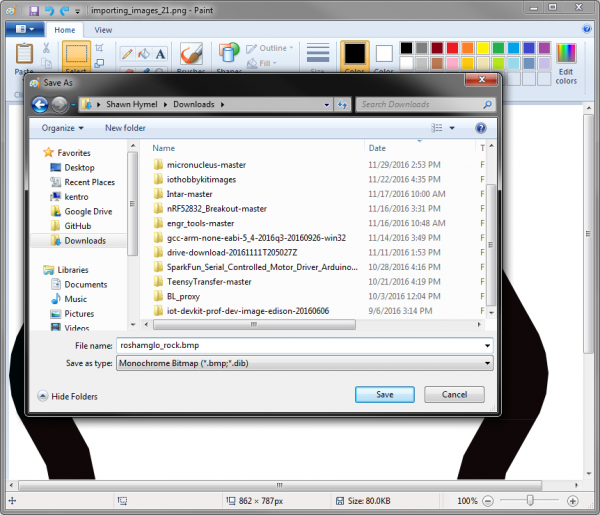
Task: Select the Color 1 black swatch
Action: (355, 53)
